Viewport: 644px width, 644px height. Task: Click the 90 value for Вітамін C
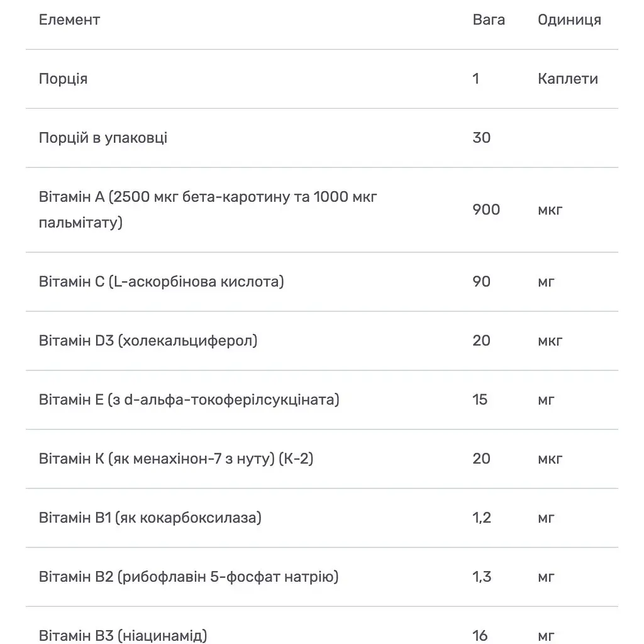[x=481, y=282]
